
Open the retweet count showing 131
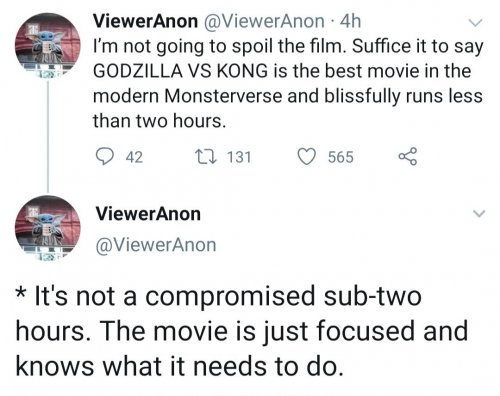coord(239,157)
